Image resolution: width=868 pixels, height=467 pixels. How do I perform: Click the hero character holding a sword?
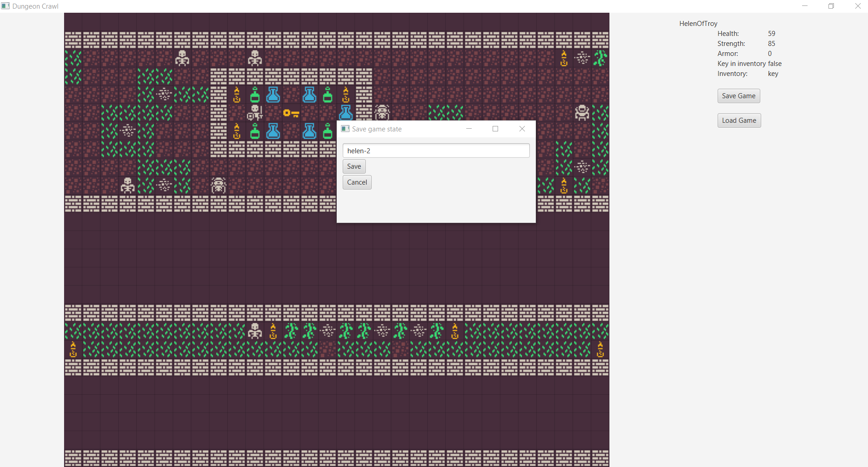click(255, 112)
